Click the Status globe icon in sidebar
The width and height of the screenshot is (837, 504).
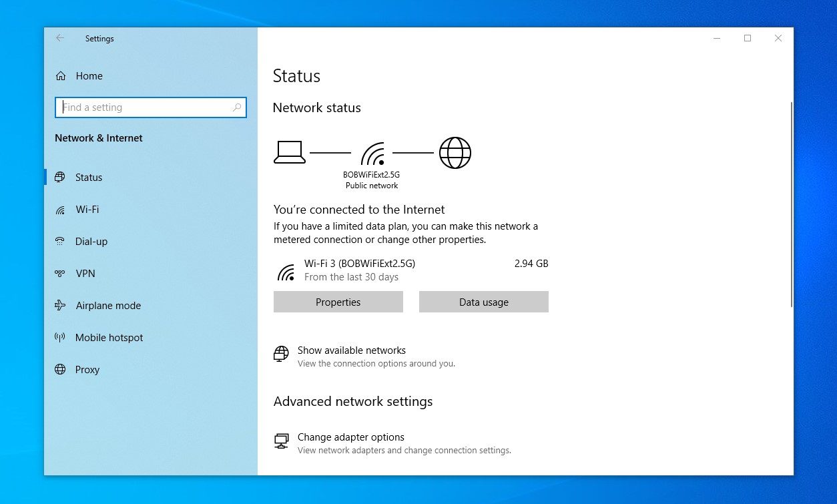pyautogui.click(x=60, y=178)
